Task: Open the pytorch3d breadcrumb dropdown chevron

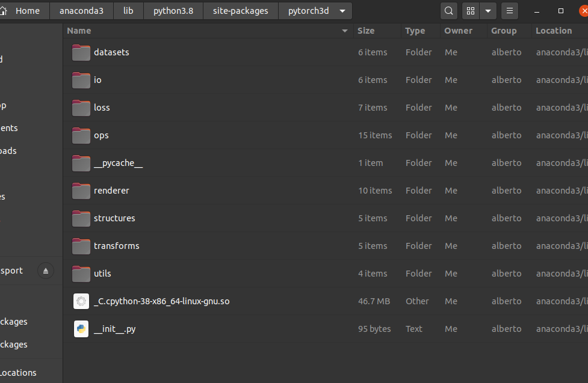Action: tap(341, 10)
